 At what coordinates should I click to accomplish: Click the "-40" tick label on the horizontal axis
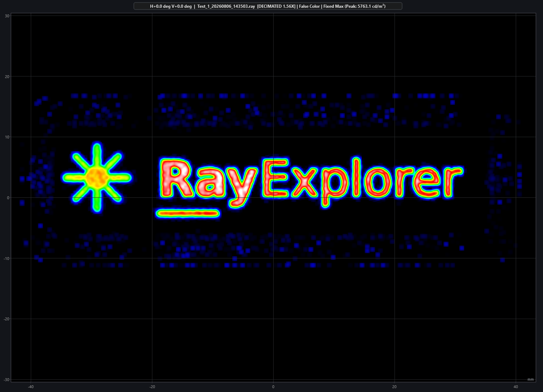point(31,387)
